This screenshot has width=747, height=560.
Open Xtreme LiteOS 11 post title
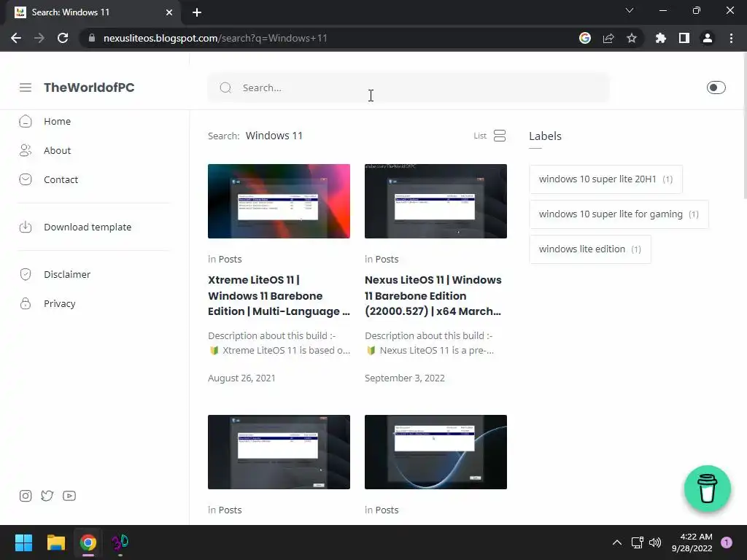(x=279, y=296)
